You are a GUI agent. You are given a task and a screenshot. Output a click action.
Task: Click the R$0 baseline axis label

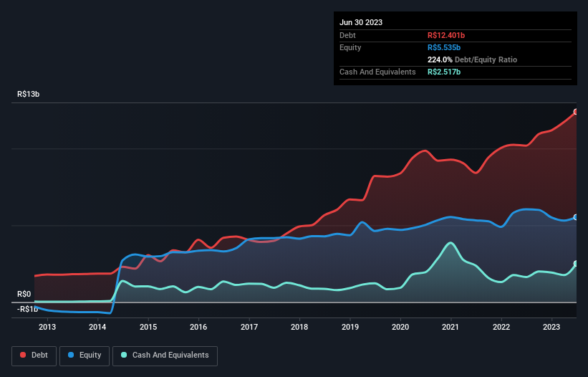(x=24, y=294)
